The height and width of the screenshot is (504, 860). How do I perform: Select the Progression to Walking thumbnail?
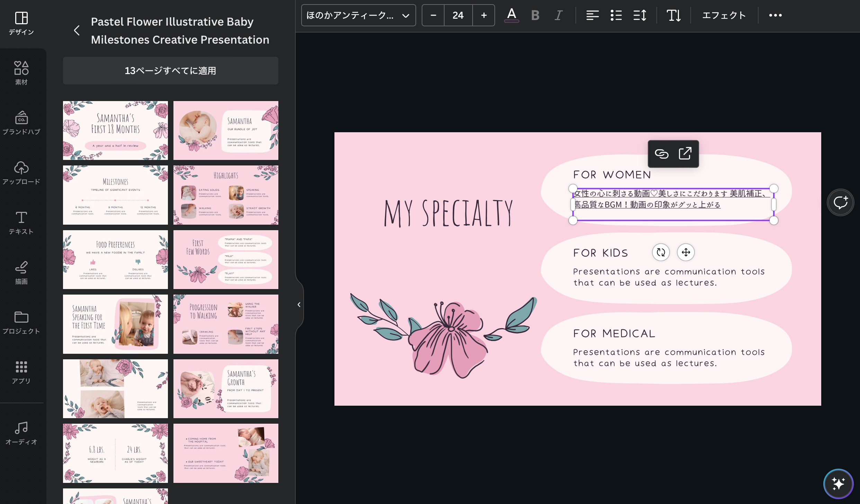(226, 324)
